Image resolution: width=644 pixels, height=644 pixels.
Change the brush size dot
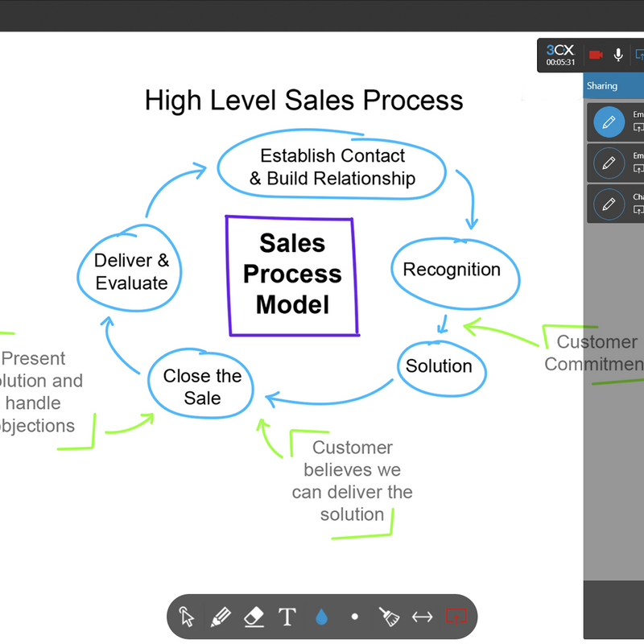(354, 617)
